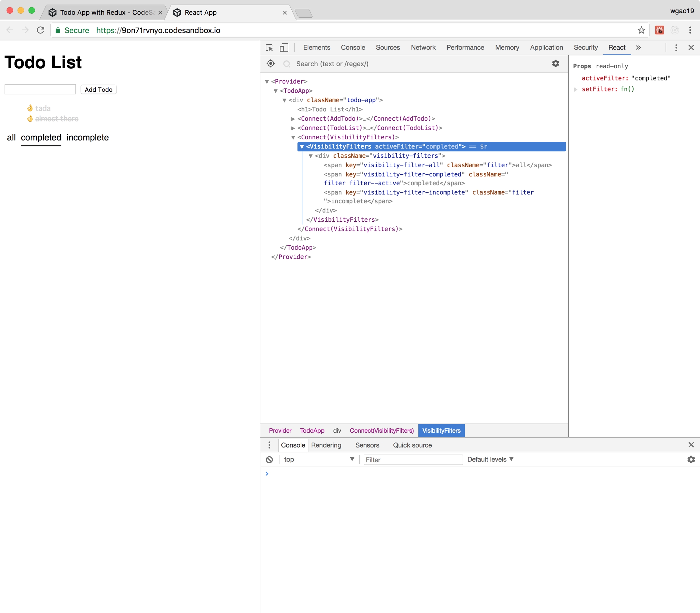This screenshot has height=613, width=700.
Task: Open the Default levels dropdown
Action: (x=490, y=459)
